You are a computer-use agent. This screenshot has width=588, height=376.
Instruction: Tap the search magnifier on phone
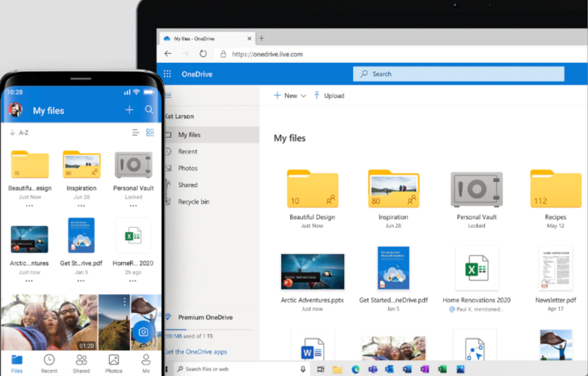pos(149,110)
